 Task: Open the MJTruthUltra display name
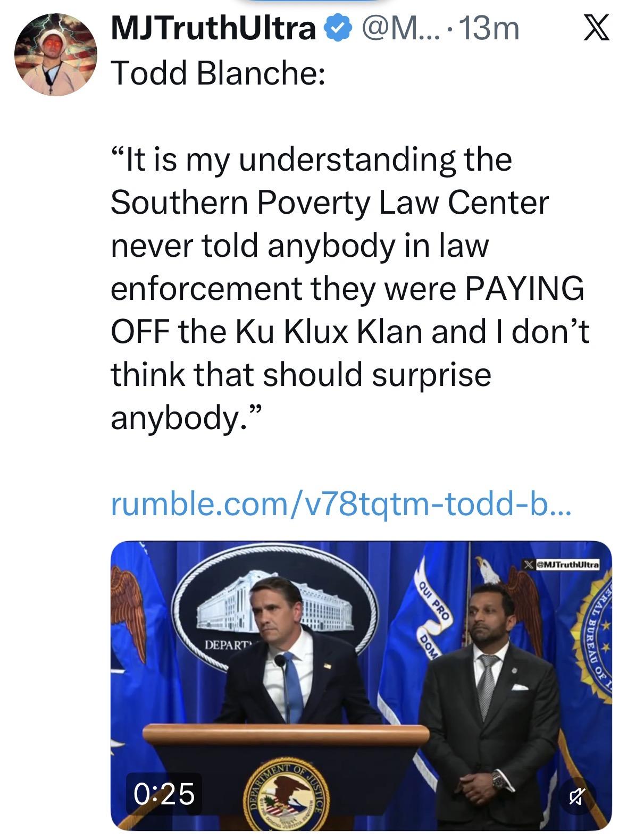(x=213, y=29)
